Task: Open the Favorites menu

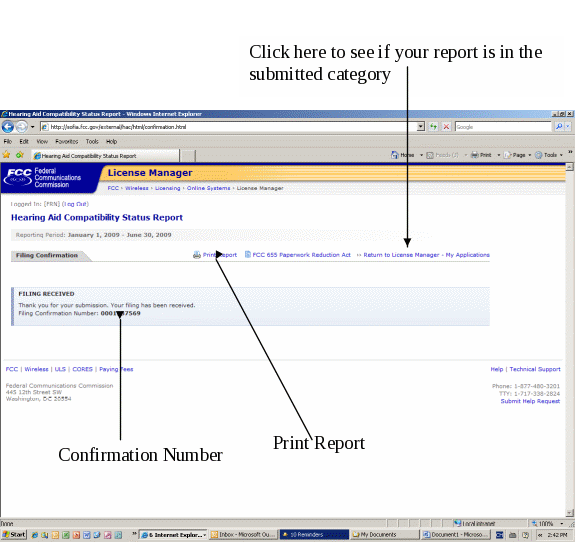Action: (66, 141)
